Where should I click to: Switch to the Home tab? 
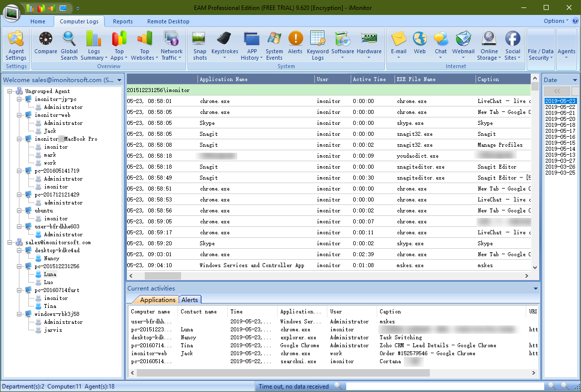tap(38, 21)
